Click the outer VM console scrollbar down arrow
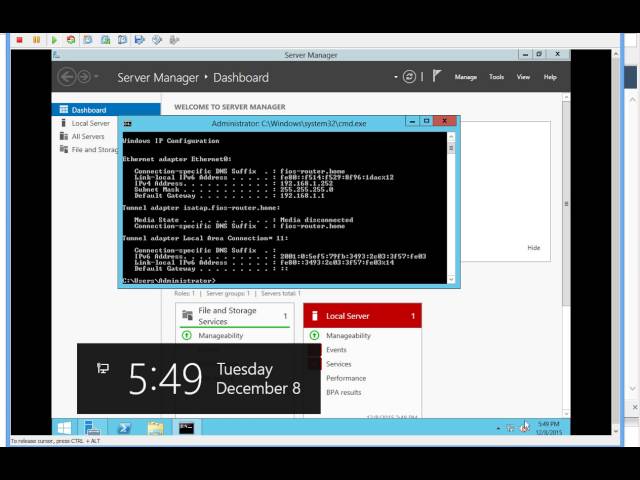The height and width of the screenshot is (480, 640). [x=616, y=431]
